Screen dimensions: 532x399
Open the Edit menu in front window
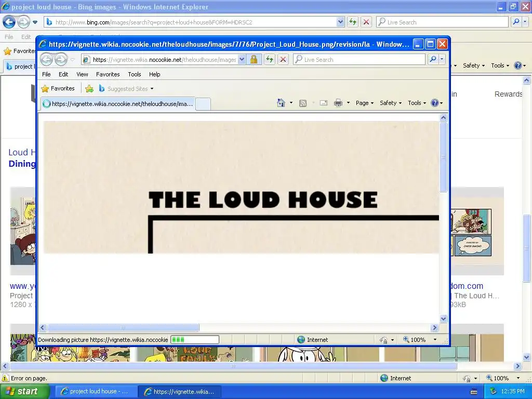click(63, 74)
